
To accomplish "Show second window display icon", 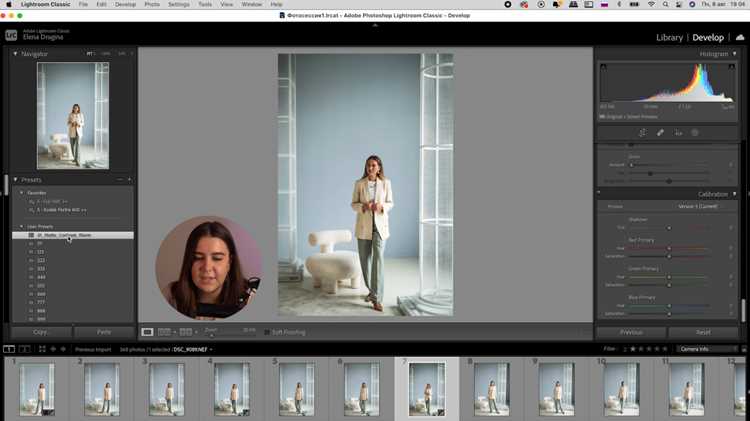I will (24, 349).
